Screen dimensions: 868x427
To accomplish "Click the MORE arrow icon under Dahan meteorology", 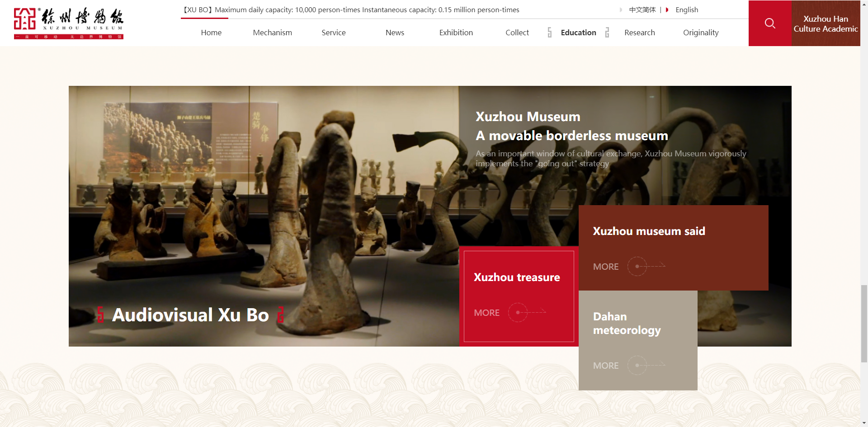I will tap(646, 365).
